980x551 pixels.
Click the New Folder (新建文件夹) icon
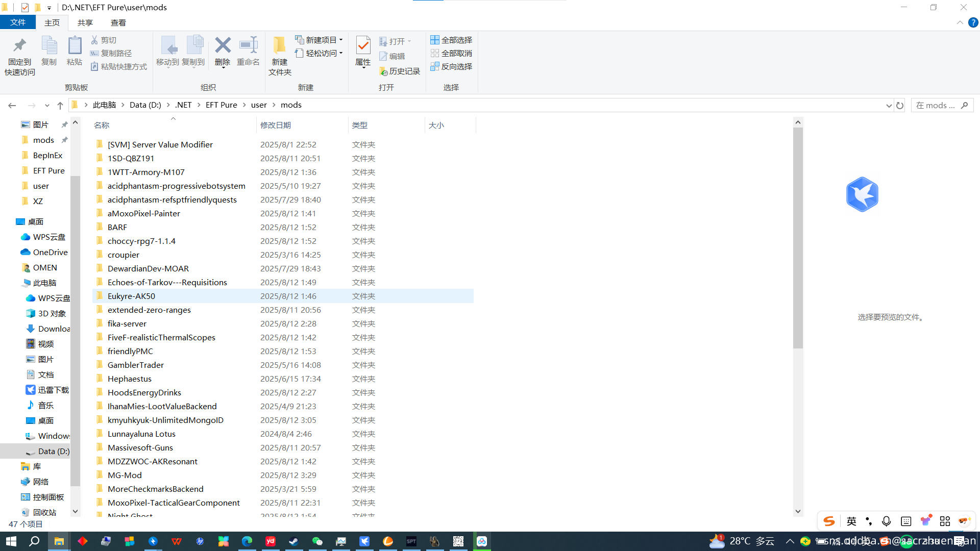(279, 46)
